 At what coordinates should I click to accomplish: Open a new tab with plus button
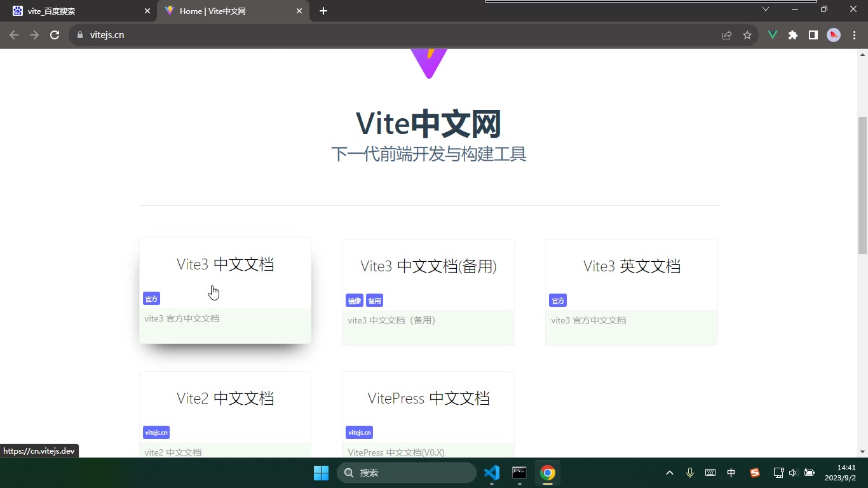(x=323, y=11)
